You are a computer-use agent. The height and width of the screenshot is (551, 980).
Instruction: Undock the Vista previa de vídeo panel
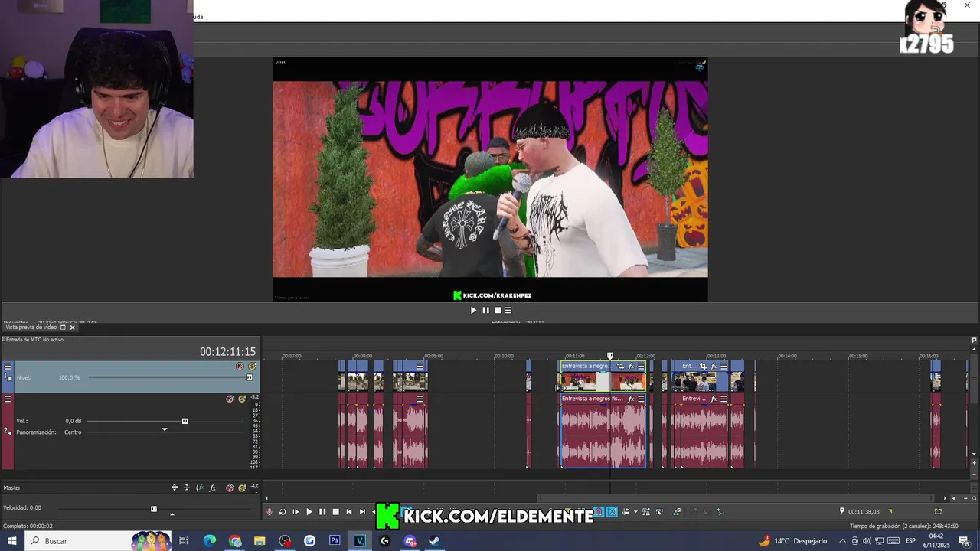[63, 328]
